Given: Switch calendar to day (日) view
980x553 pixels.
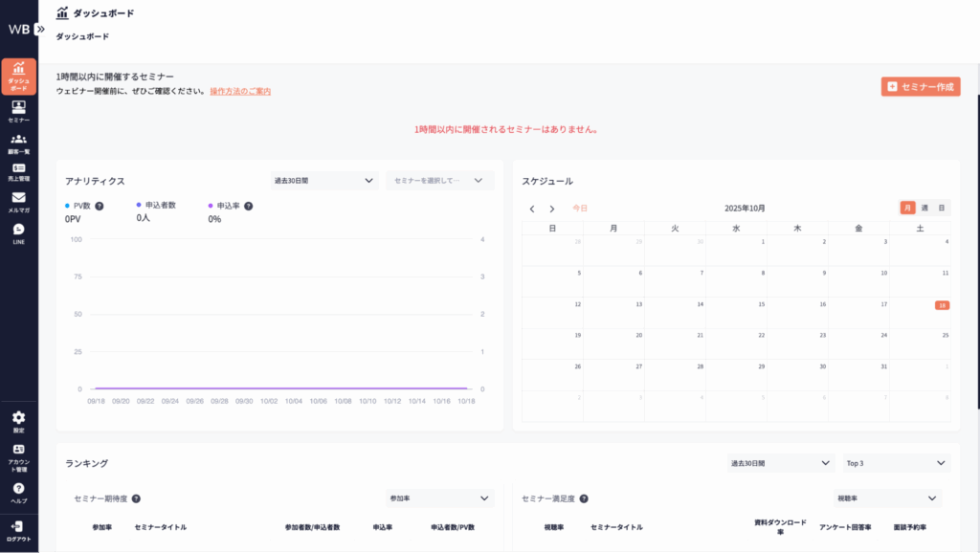Looking at the screenshot, I should pos(942,208).
